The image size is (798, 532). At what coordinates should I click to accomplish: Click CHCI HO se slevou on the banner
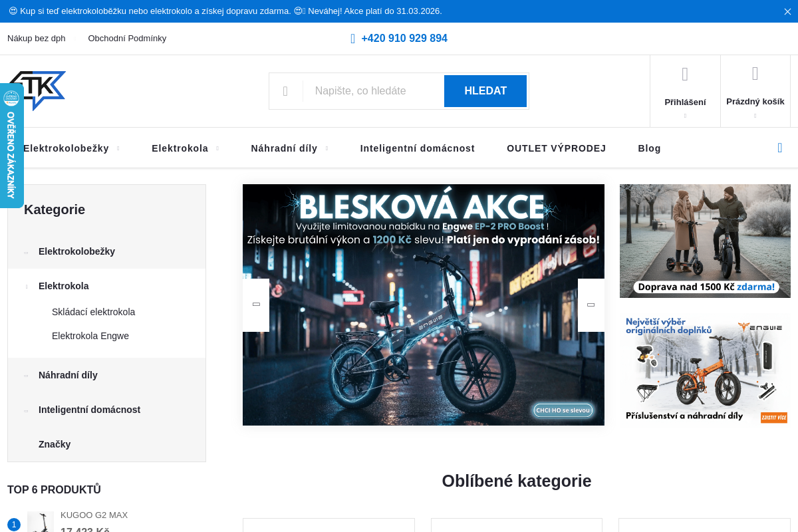562,410
